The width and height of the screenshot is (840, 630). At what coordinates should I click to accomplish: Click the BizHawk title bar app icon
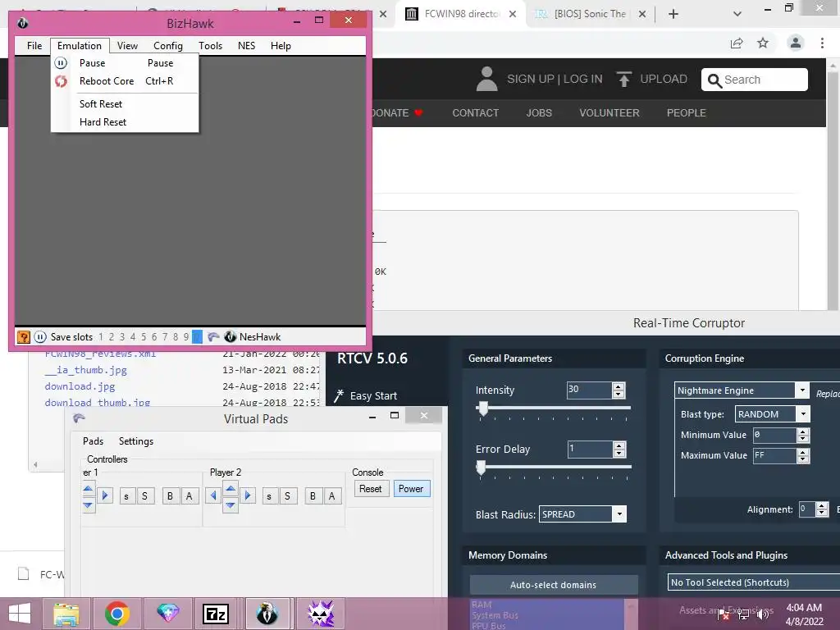22,23
